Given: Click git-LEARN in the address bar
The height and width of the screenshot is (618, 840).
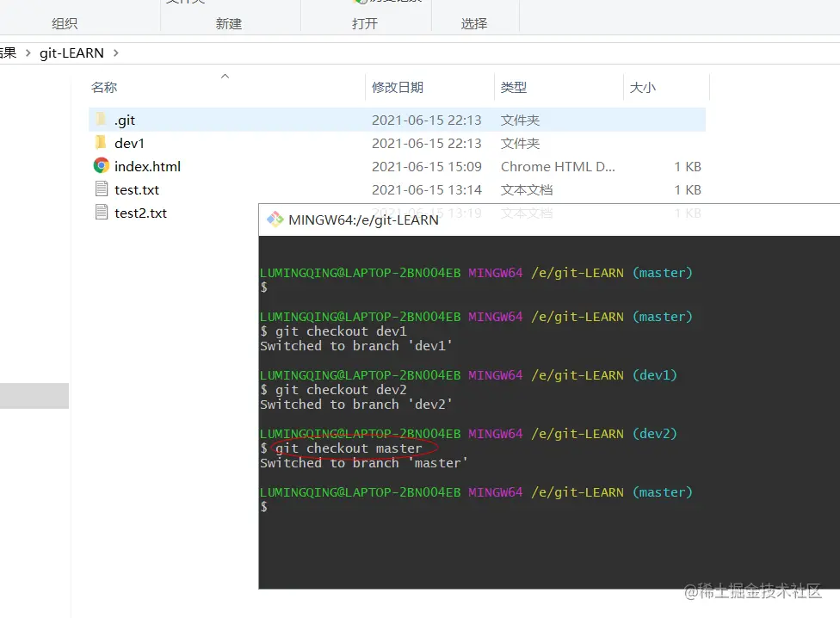Looking at the screenshot, I should click(71, 53).
